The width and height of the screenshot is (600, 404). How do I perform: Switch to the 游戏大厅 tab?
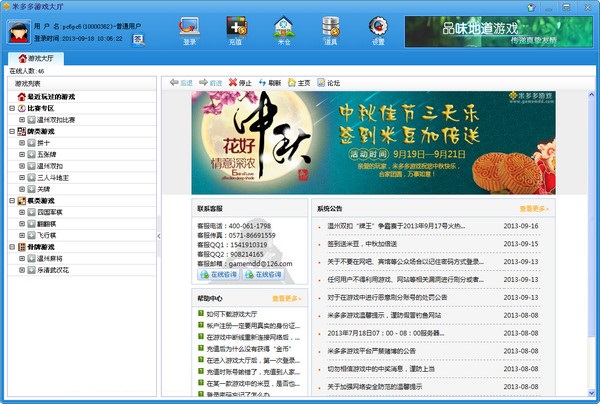(36, 59)
